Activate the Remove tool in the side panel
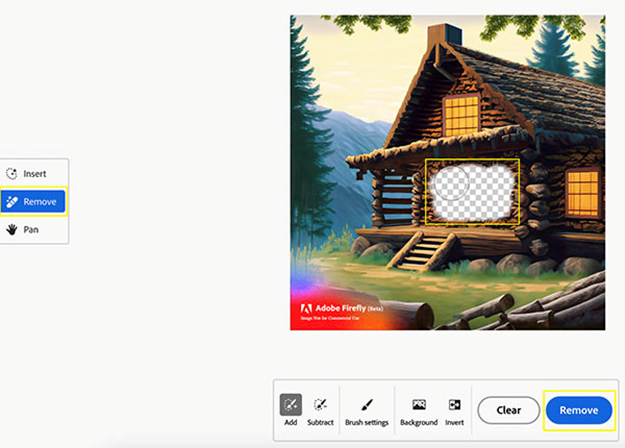This screenshot has width=625, height=448. [33, 202]
